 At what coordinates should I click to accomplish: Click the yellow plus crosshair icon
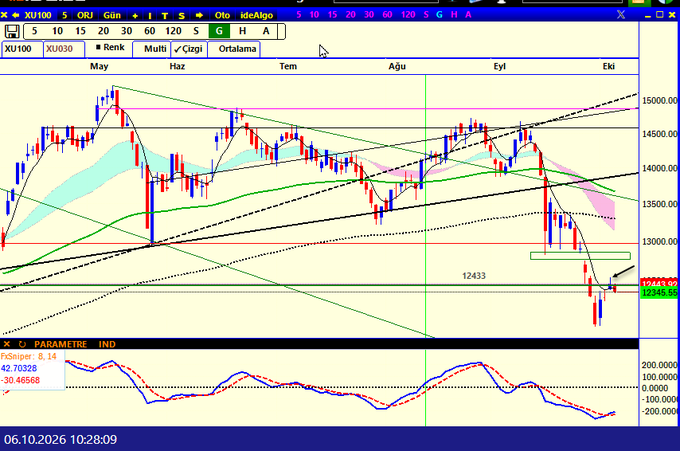tap(135, 16)
